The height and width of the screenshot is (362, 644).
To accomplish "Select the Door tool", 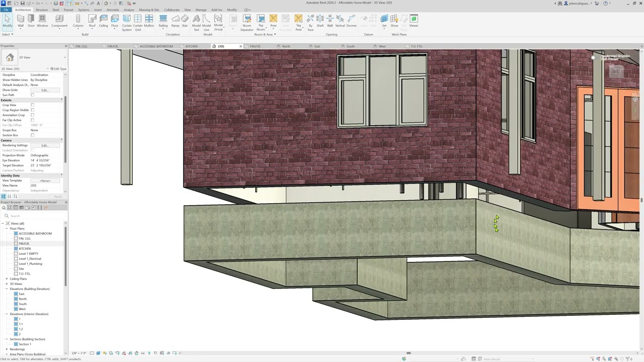I will (31, 21).
